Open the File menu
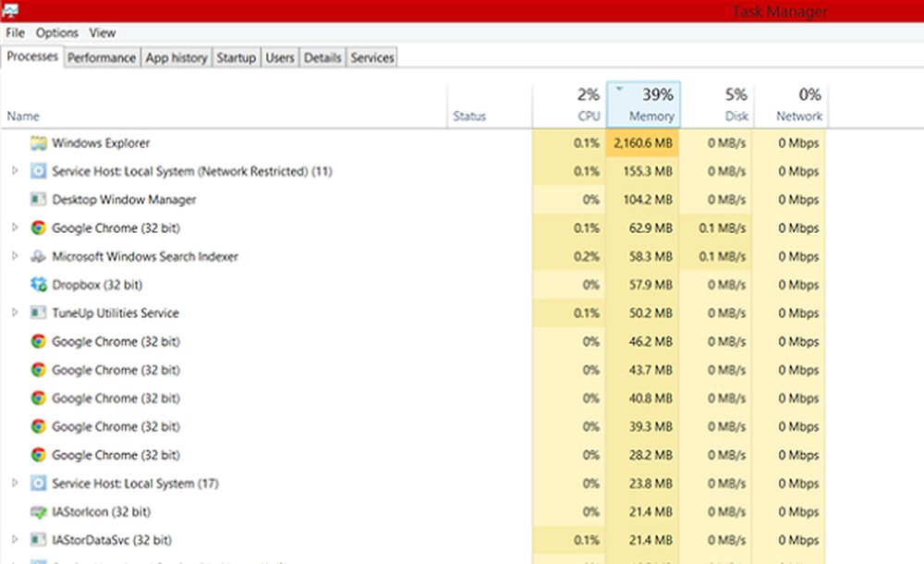Screen dimensions: 924x564 [15, 33]
